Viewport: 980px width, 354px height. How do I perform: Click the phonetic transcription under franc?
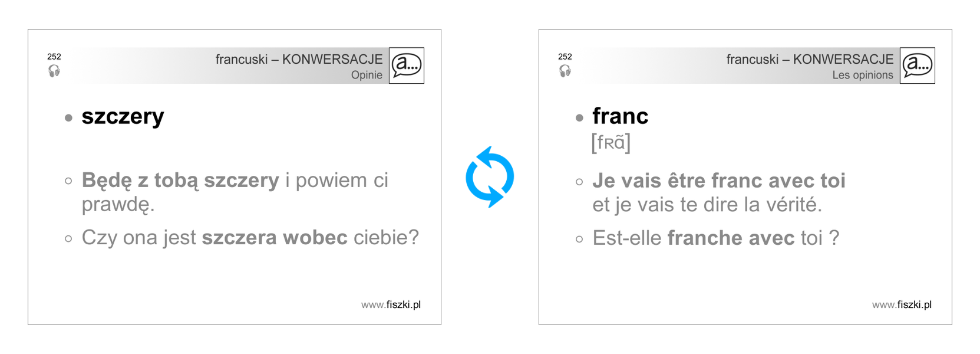point(611,143)
